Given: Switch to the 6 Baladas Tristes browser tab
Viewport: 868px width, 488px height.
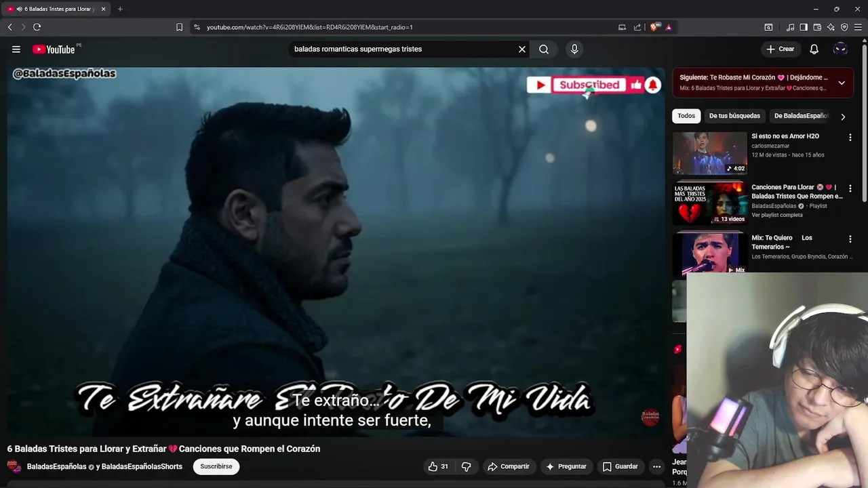Looking at the screenshot, I should 56,9.
